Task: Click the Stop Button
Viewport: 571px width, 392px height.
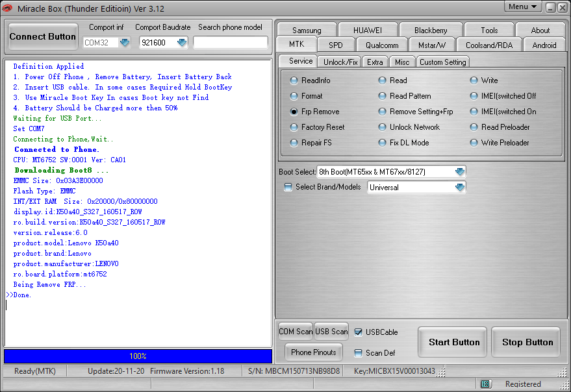Action: point(527,342)
